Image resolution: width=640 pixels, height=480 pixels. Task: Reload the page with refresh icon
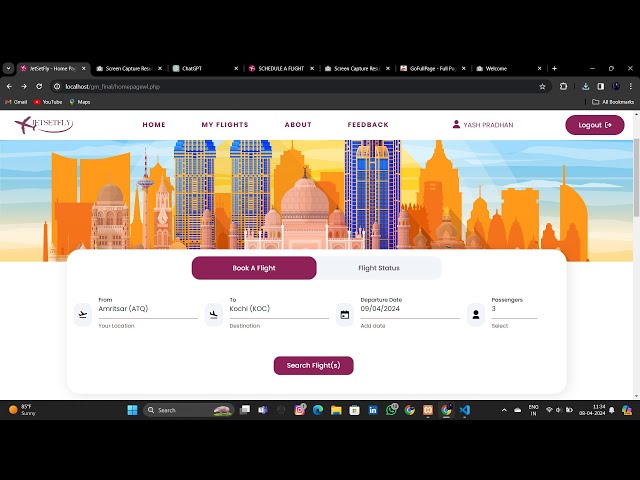click(x=39, y=87)
